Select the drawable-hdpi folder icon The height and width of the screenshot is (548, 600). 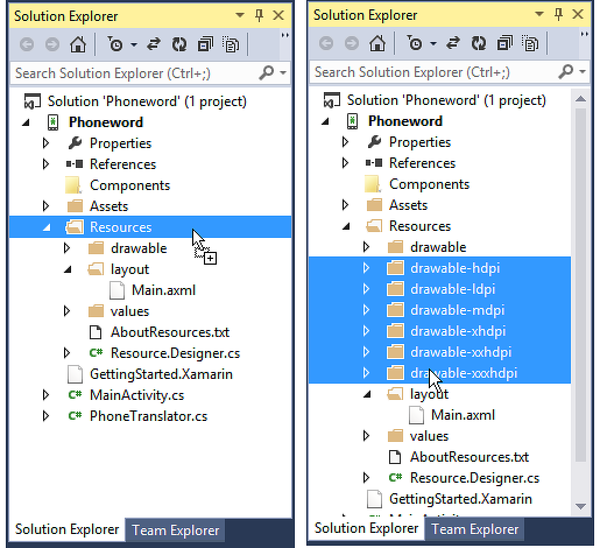(395, 268)
